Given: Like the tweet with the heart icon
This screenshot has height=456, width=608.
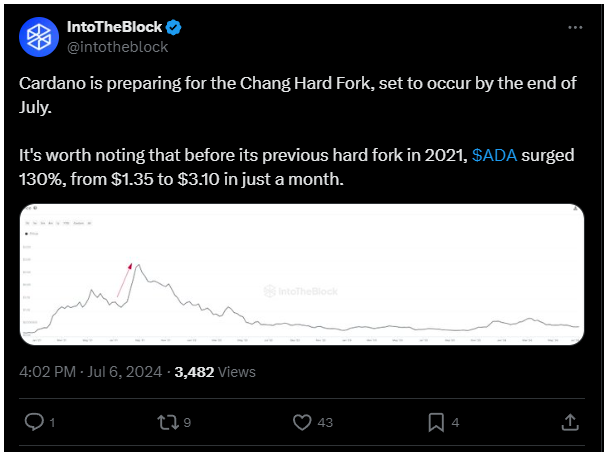Looking at the screenshot, I should click(302, 422).
